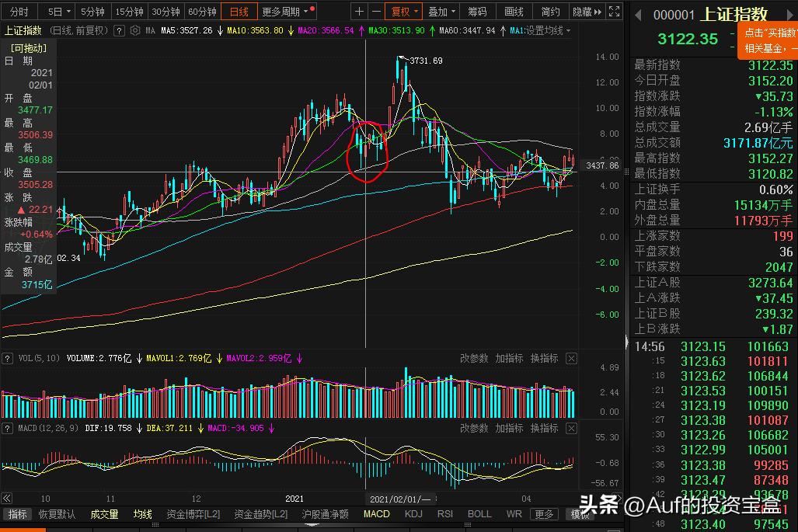Click 14:56 tick row 3123.15
Screen dimensions: 798x532
click(712, 347)
